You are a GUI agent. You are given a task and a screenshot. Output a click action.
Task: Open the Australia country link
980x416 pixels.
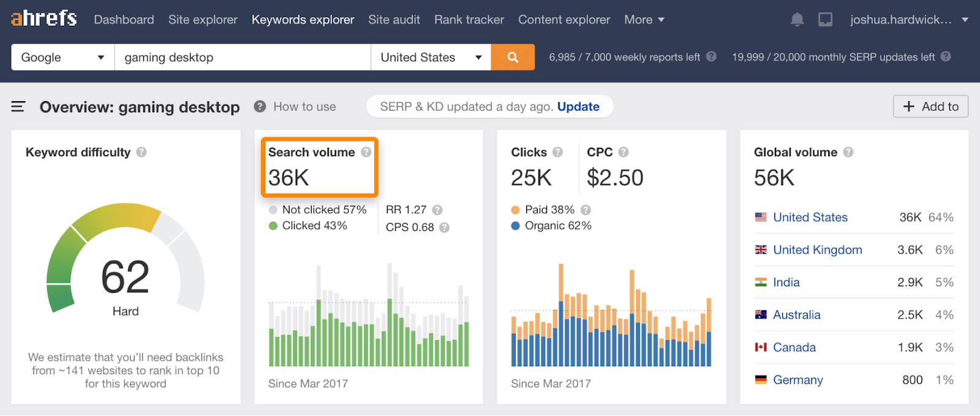(x=797, y=314)
